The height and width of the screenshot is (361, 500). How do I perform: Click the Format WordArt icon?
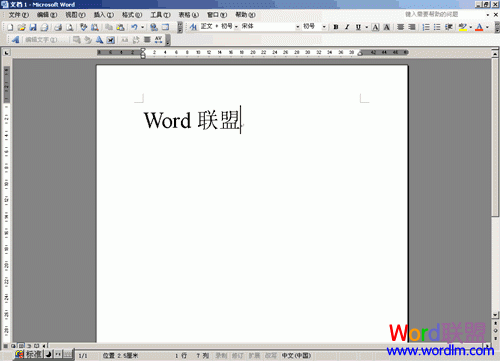(x=88, y=40)
